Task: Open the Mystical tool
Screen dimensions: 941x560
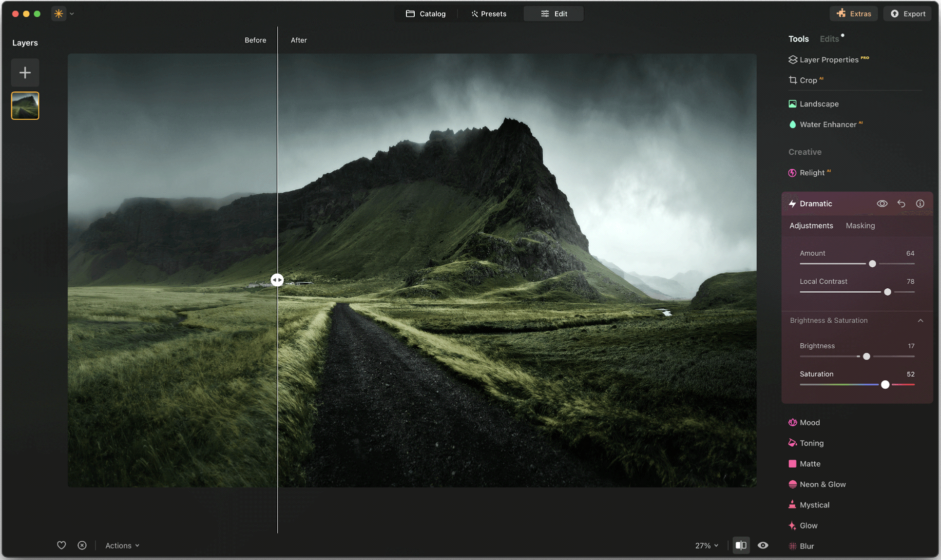Action: click(809, 505)
